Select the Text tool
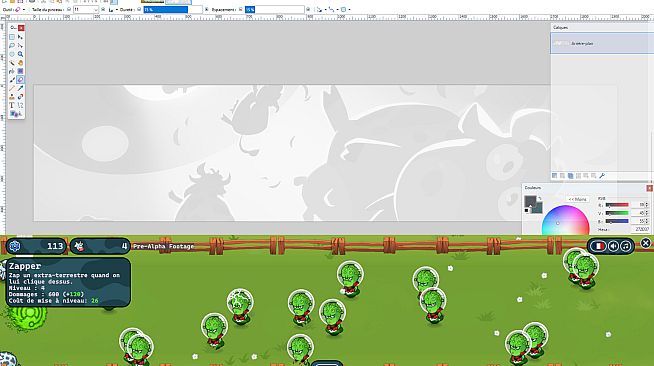The image size is (654, 366). point(12,105)
